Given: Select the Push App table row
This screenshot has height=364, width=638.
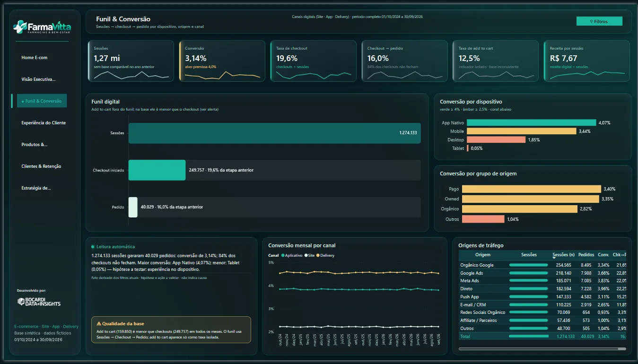Looking at the screenshot, I should 542,297.
